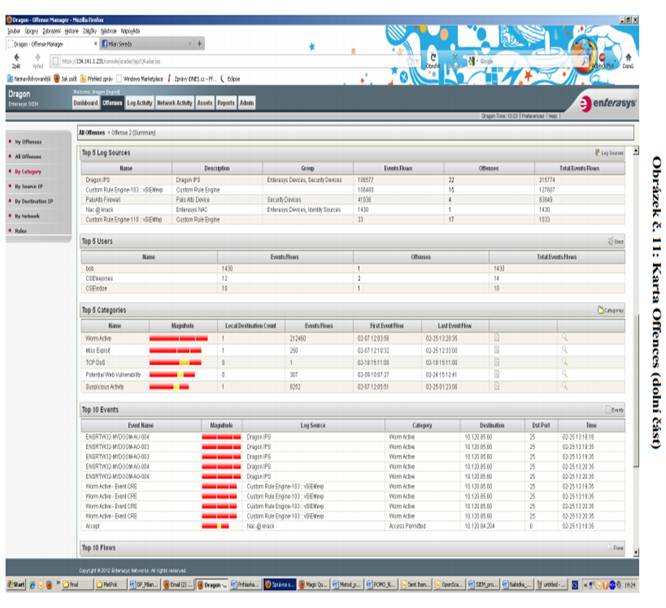Click the Accept event name in Top 10 Events
Image resolution: width=666 pixels, height=608 pixels.
click(x=93, y=526)
